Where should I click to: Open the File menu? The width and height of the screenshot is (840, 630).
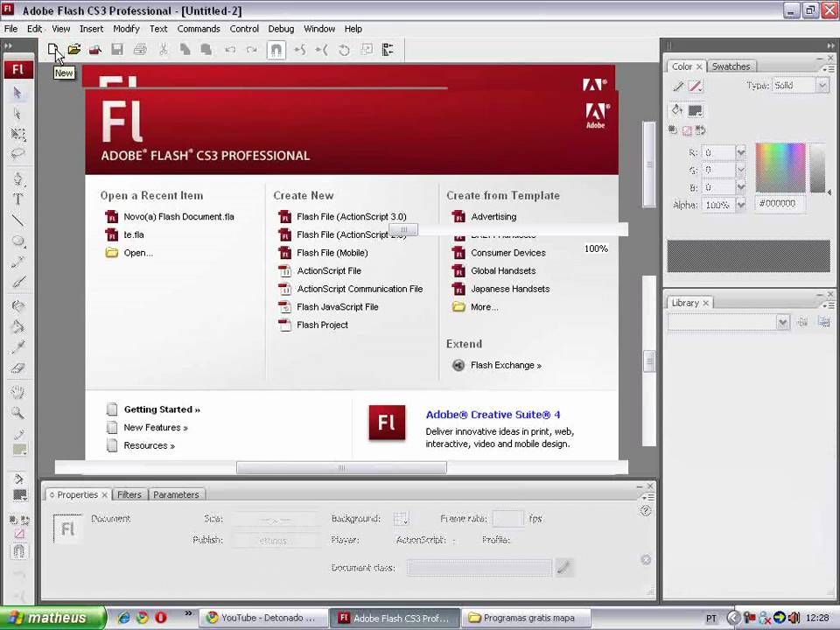pos(10,29)
